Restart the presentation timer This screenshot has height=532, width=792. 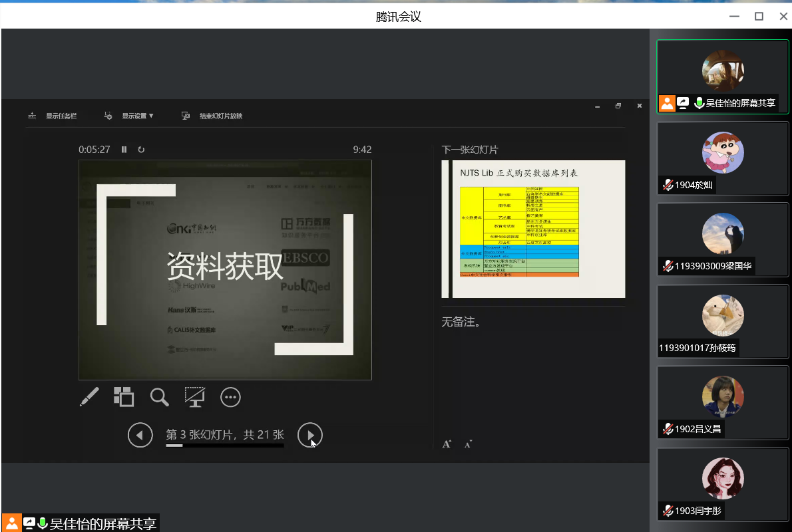pos(141,150)
